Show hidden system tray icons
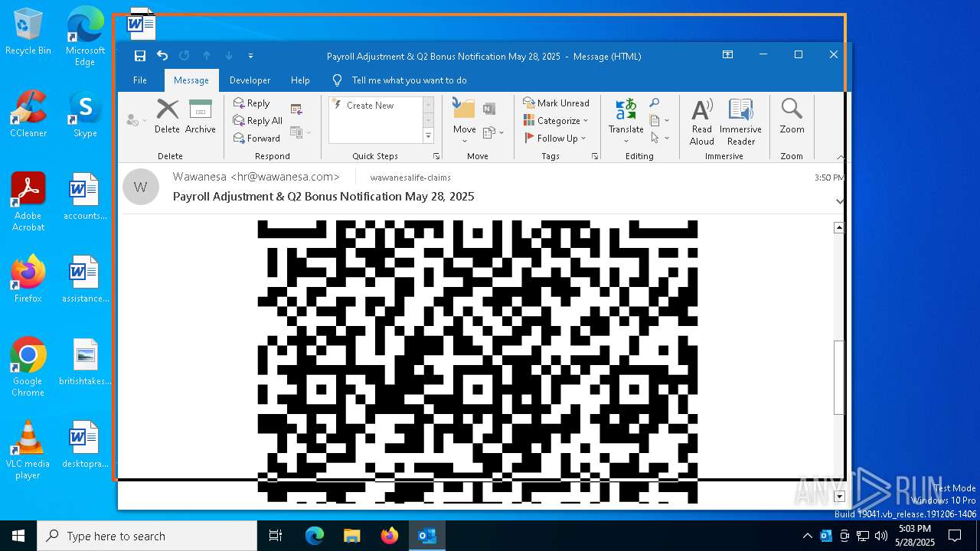 (x=807, y=536)
